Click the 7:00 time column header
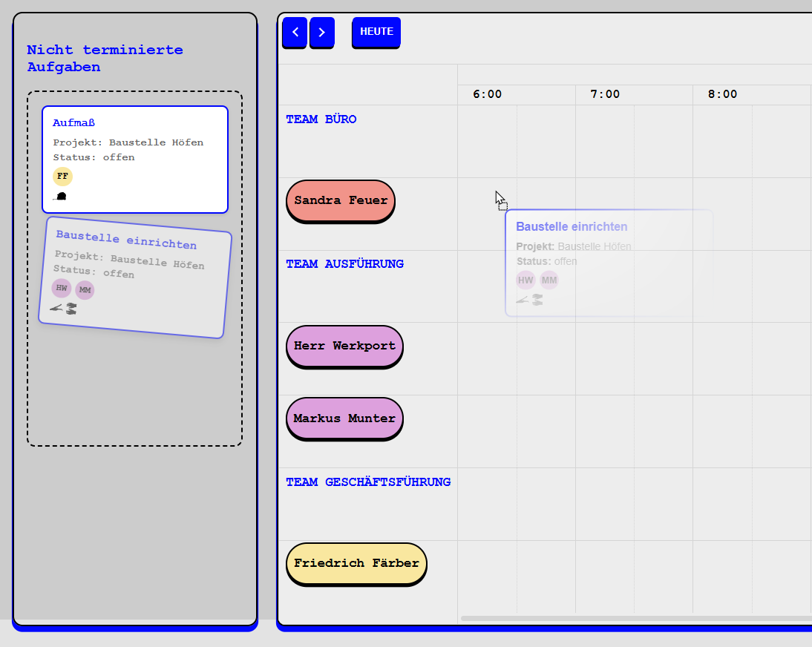Image resolution: width=812 pixels, height=647 pixels. [605, 94]
